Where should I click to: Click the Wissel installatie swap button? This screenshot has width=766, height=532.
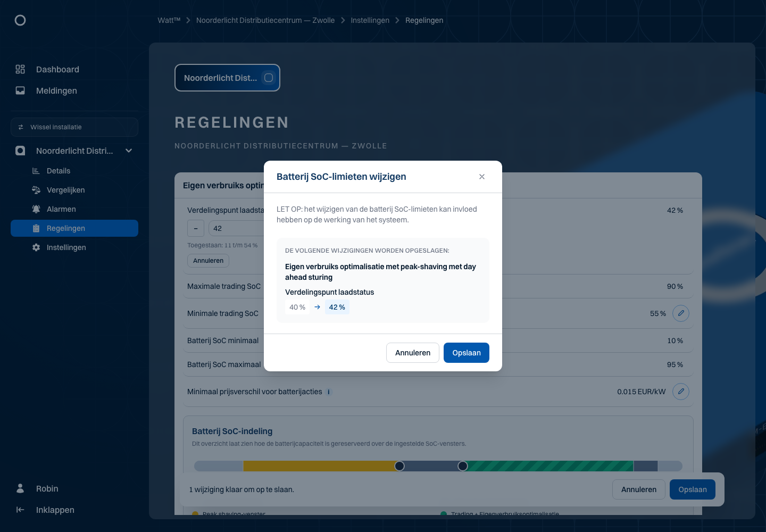coord(74,127)
